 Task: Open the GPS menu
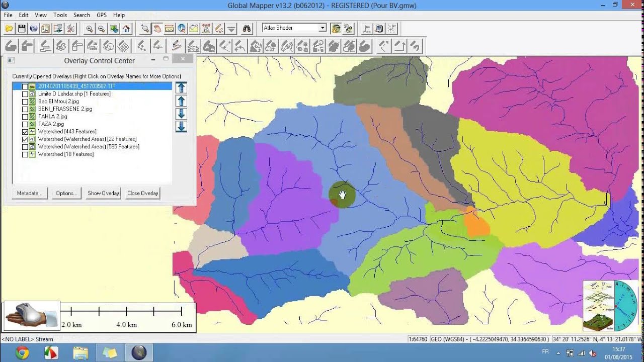click(102, 15)
